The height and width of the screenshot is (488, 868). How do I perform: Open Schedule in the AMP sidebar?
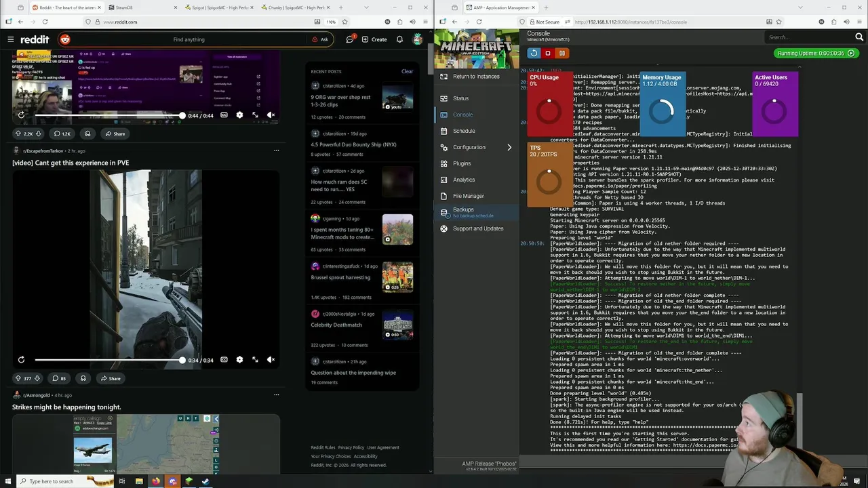[476, 131]
